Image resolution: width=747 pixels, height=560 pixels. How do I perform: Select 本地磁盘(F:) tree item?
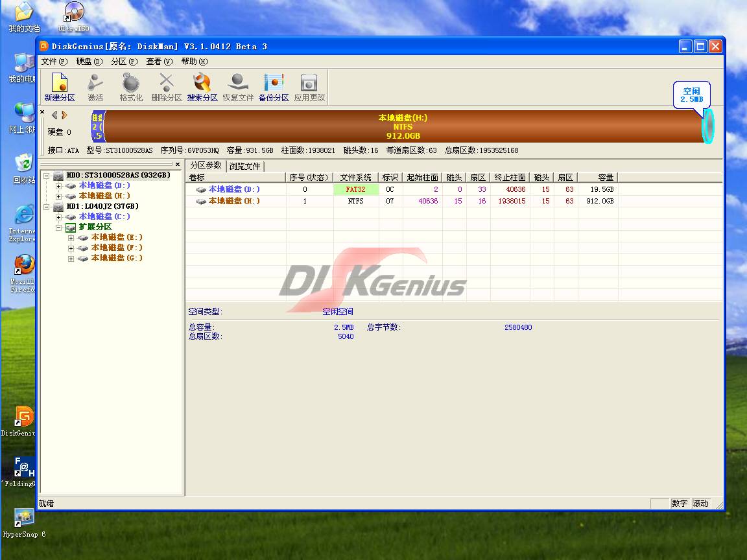[x=117, y=248]
